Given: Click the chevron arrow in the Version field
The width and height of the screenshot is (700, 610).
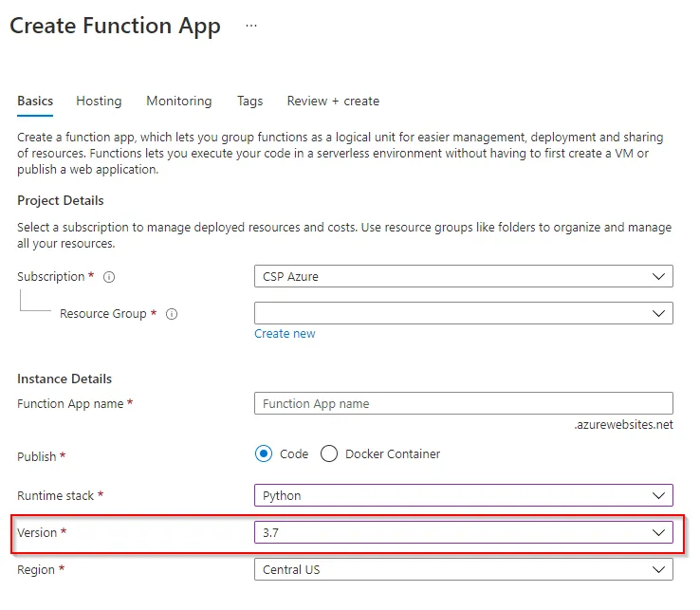Looking at the screenshot, I should tap(659, 533).
